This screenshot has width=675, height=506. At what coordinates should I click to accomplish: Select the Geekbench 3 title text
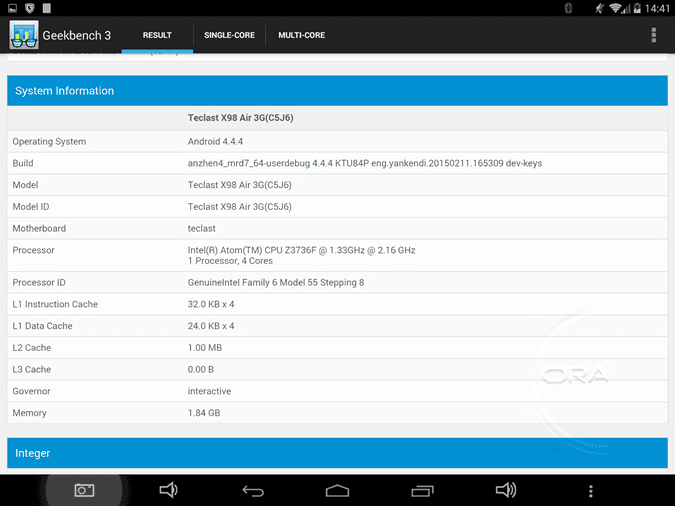tap(77, 35)
